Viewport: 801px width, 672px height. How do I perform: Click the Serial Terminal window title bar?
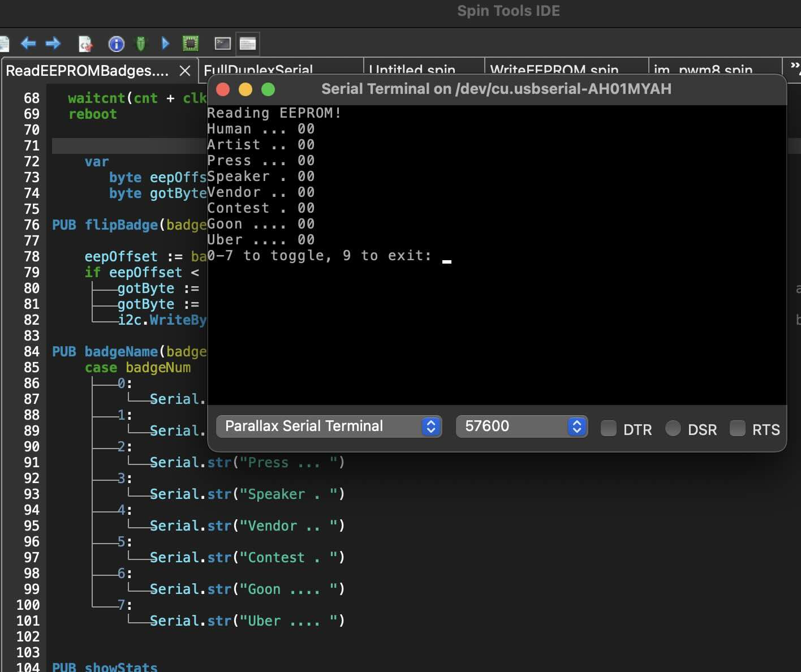(497, 89)
